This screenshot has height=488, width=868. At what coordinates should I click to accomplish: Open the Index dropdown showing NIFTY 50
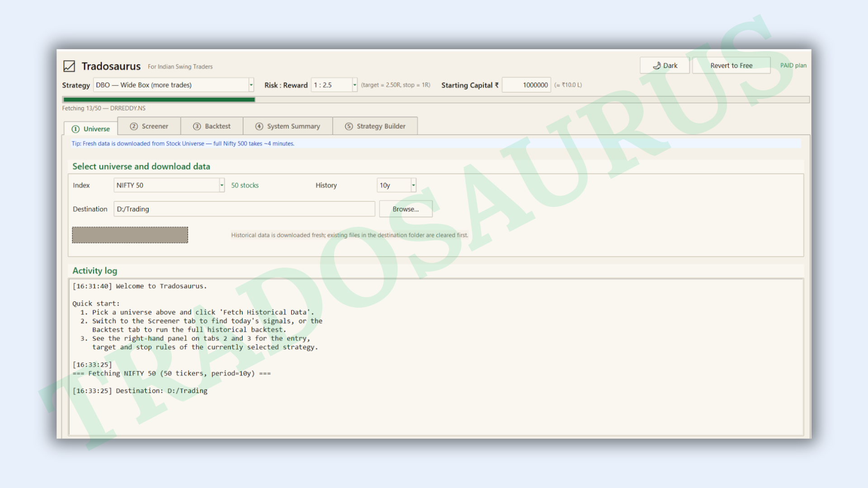coord(169,185)
